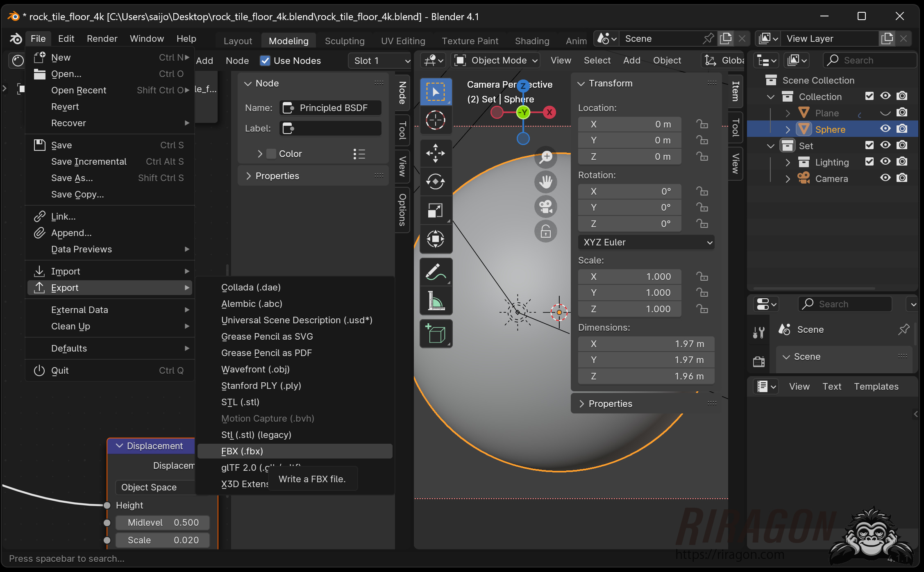Open the XYZ Euler rotation mode dropdown
924x572 pixels.
(x=646, y=242)
